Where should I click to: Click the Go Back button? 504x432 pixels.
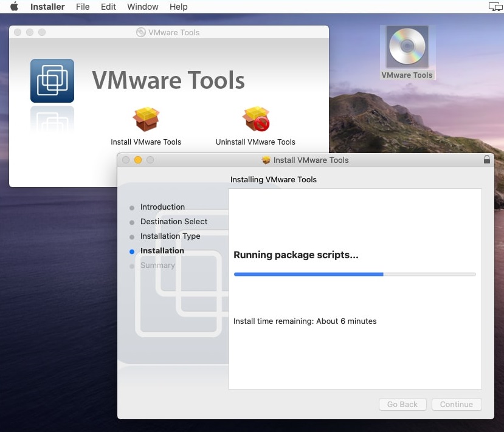[x=402, y=404]
